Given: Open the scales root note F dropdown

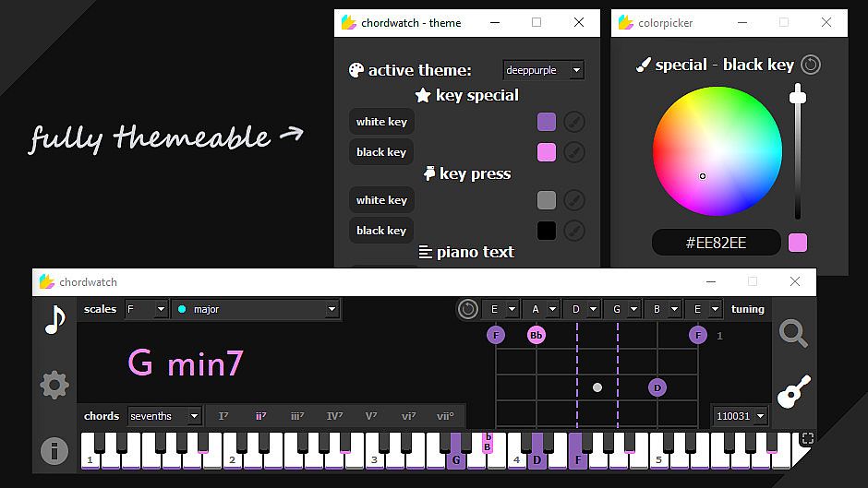Looking at the screenshot, I should tap(146, 309).
